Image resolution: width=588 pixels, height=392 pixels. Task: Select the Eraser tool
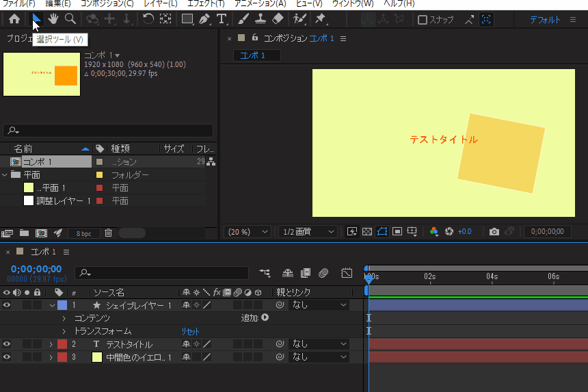(278, 18)
